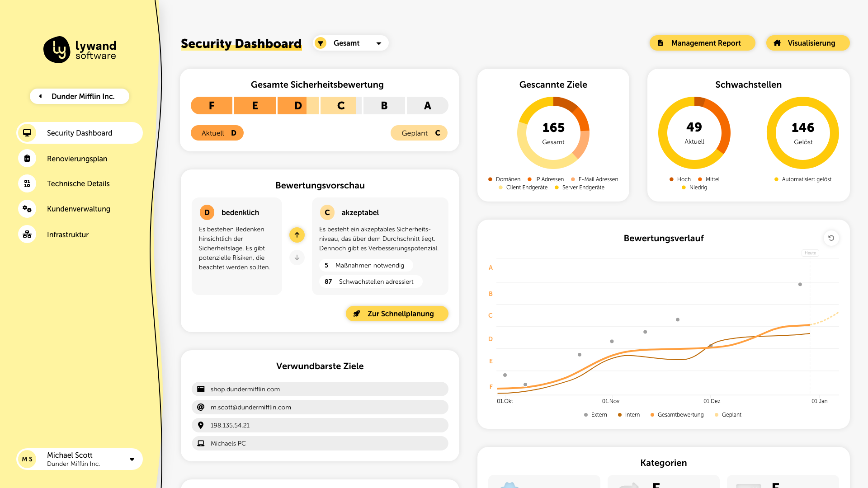Click Zur Schnellplanung button

[x=397, y=314]
